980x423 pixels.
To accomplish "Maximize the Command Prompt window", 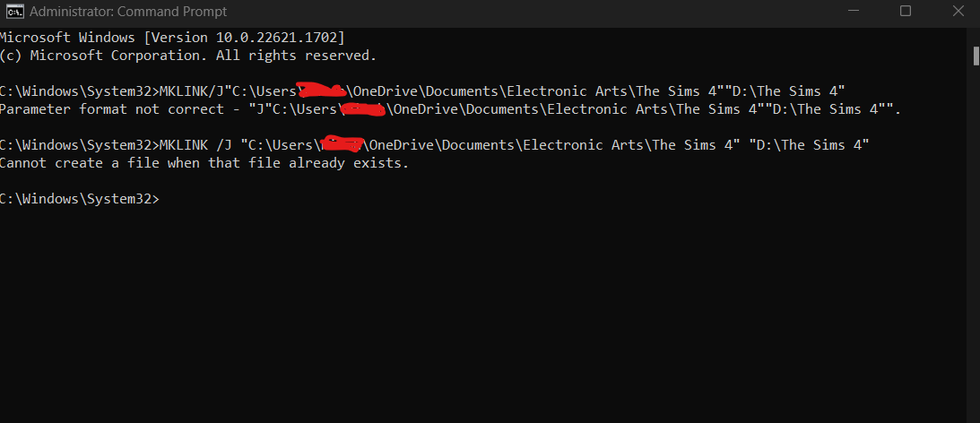I will click(906, 12).
